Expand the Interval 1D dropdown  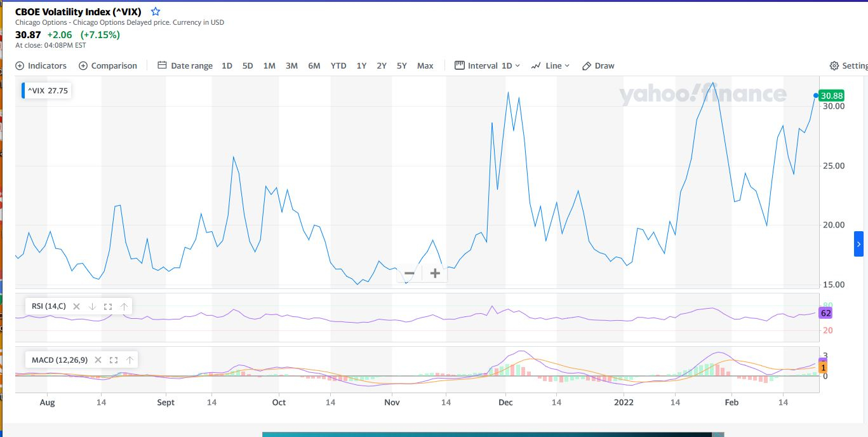(488, 65)
